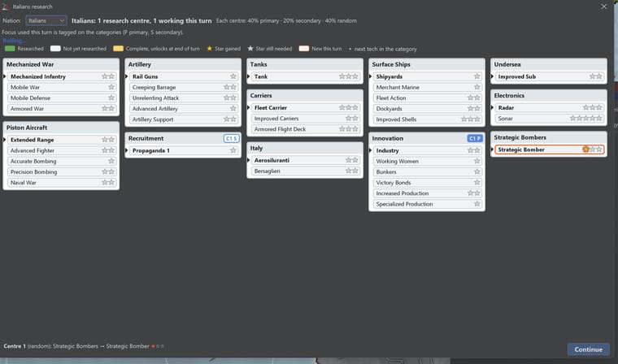Select the Armored War tech row
The width and height of the screenshot is (618, 364).
coord(62,108)
